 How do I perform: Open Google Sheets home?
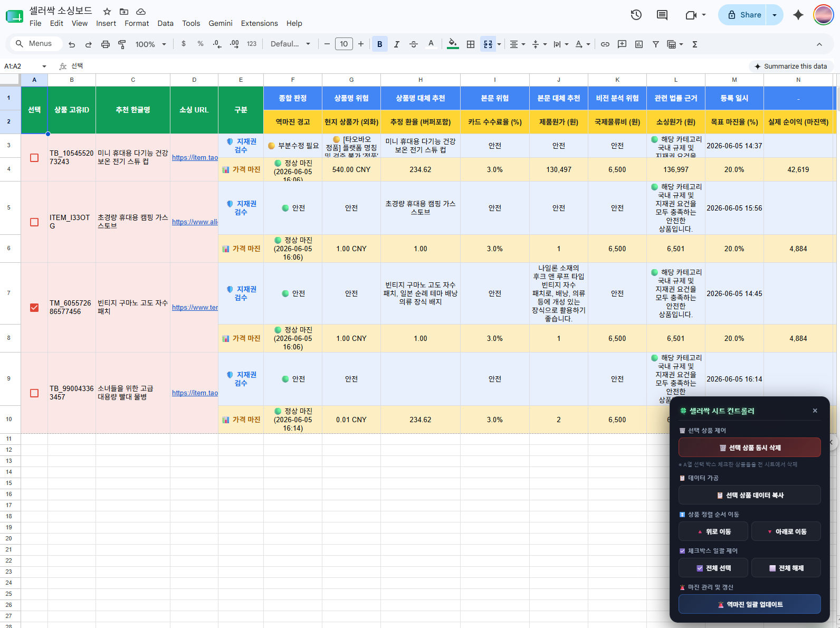coord(14,16)
